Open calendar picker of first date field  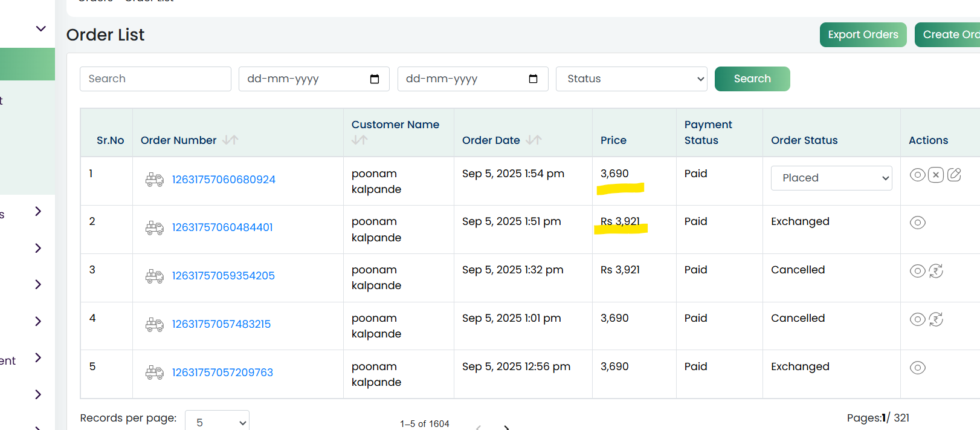pyautogui.click(x=375, y=79)
